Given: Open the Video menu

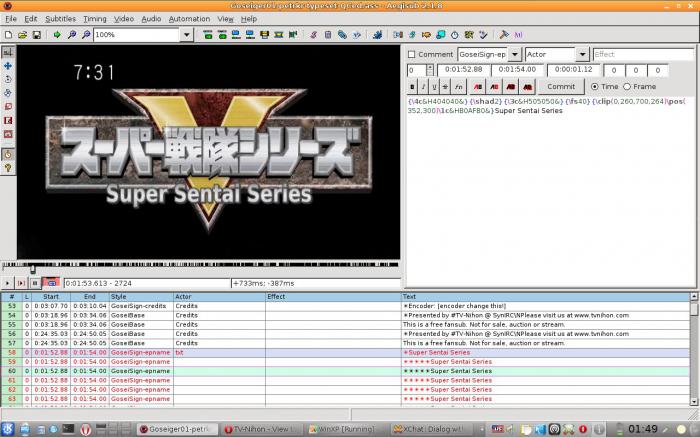Looking at the screenshot, I should coord(124,19).
